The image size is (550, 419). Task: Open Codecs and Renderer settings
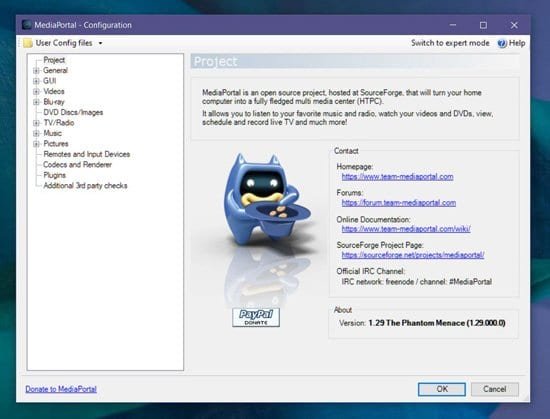click(x=77, y=164)
